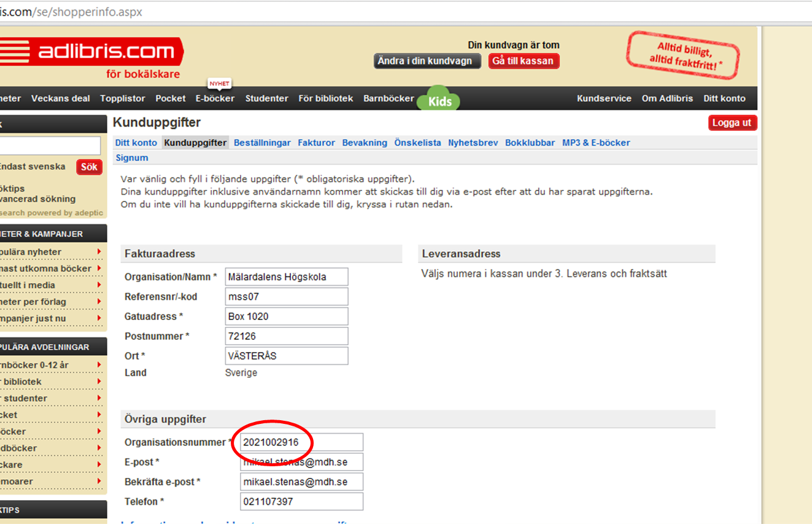Open Barnböcker in the navigation bar

coord(389,98)
